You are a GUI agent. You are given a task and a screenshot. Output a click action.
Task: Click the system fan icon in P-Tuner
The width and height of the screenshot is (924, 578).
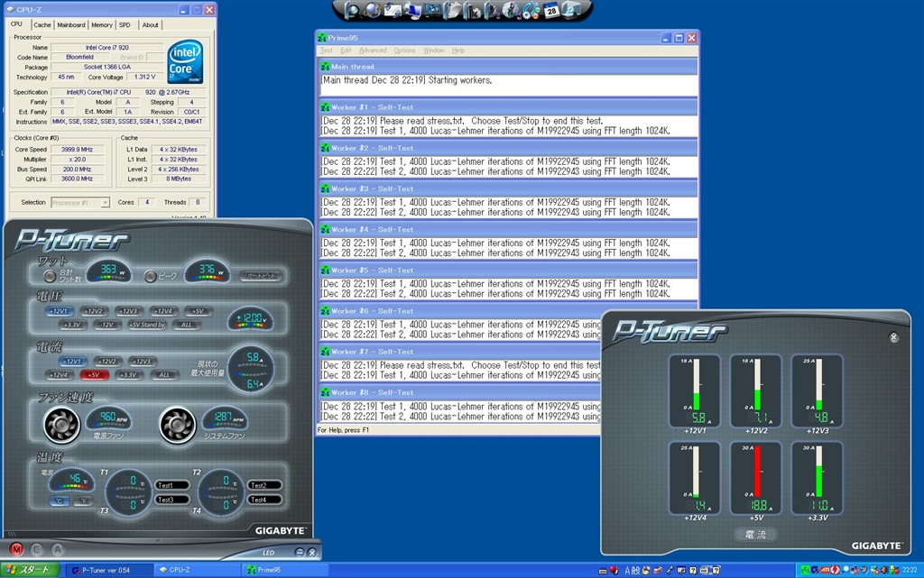(x=177, y=426)
